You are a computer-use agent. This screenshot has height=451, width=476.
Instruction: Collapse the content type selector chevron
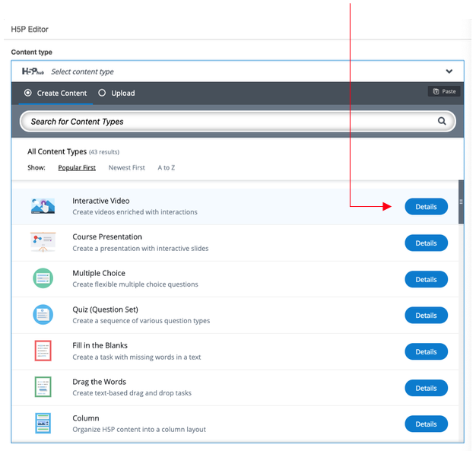pos(449,71)
